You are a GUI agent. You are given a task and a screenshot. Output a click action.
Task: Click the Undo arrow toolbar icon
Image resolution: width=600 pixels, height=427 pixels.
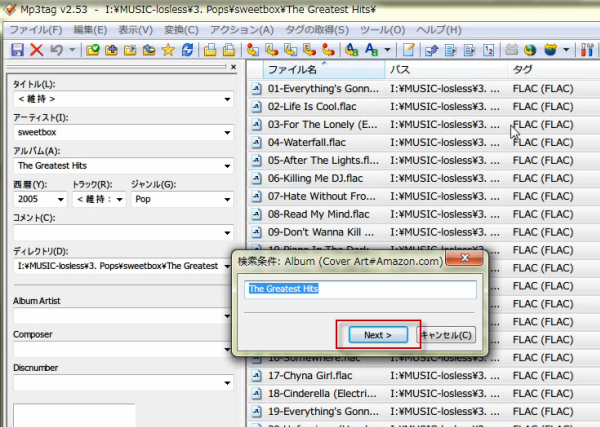tap(57, 49)
